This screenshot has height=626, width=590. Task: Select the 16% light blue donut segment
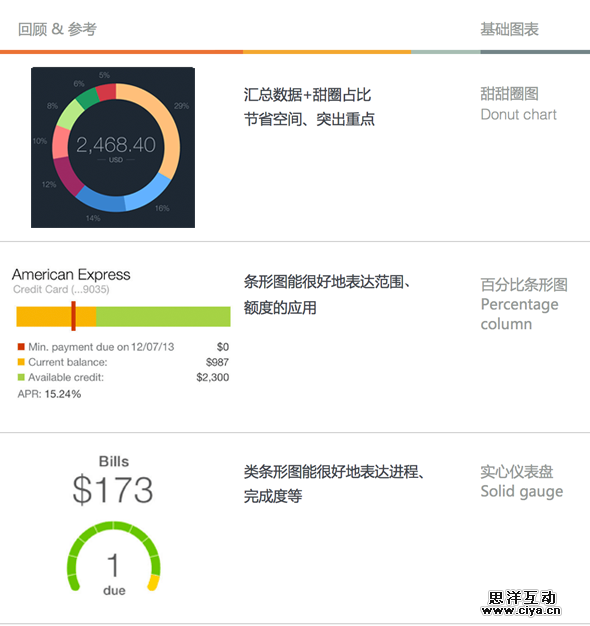[x=150, y=195]
